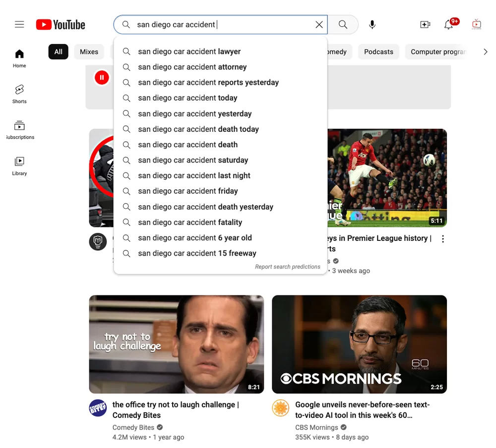The image size is (496, 448).
Task: Open 'the office try not to laugh challenge' title
Action: 176,410
